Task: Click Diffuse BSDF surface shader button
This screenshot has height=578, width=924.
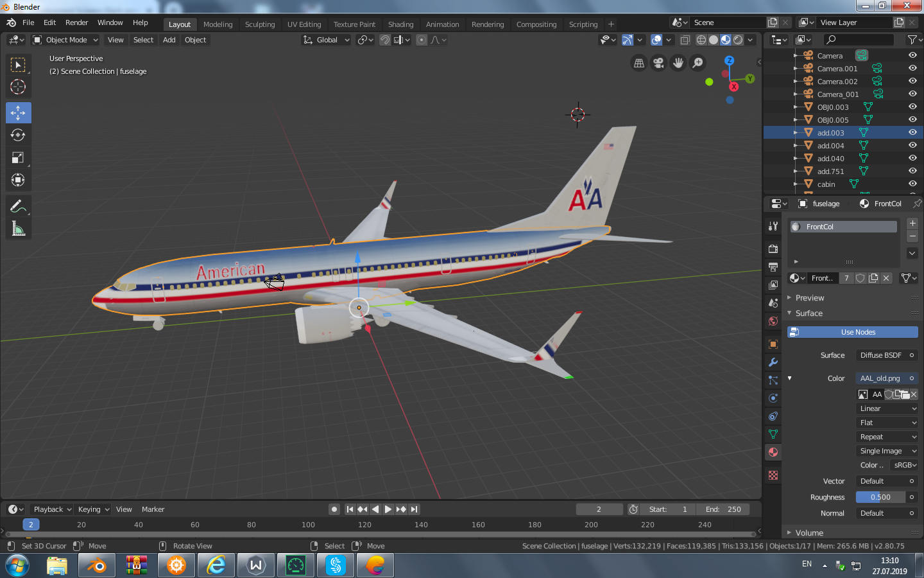Action: (x=887, y=355)
